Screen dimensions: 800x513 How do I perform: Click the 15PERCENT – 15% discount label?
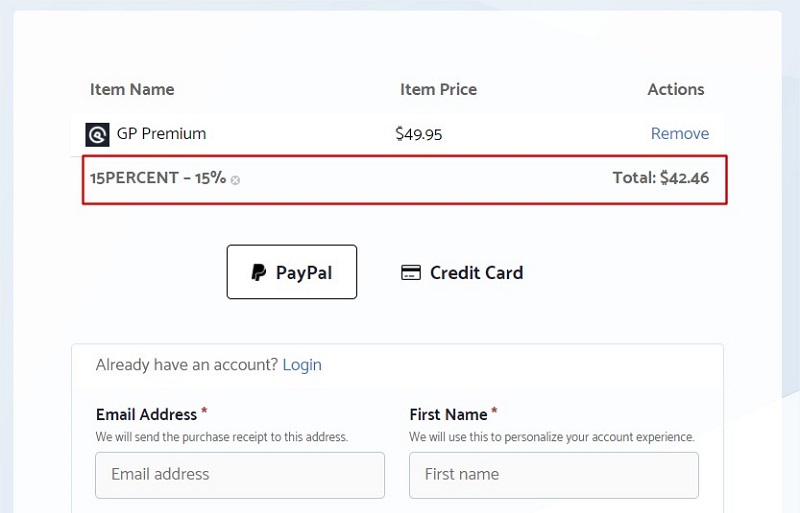tap(158, 178)
